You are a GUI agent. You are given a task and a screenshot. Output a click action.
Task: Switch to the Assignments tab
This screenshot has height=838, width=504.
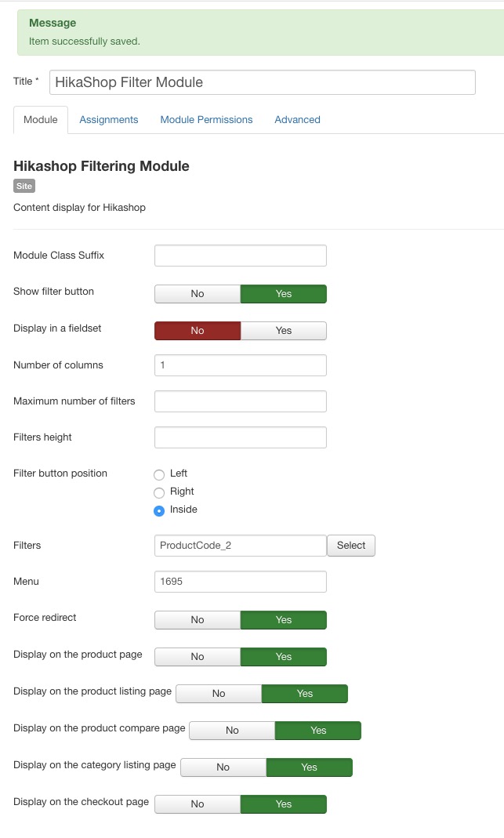[108, 120]
